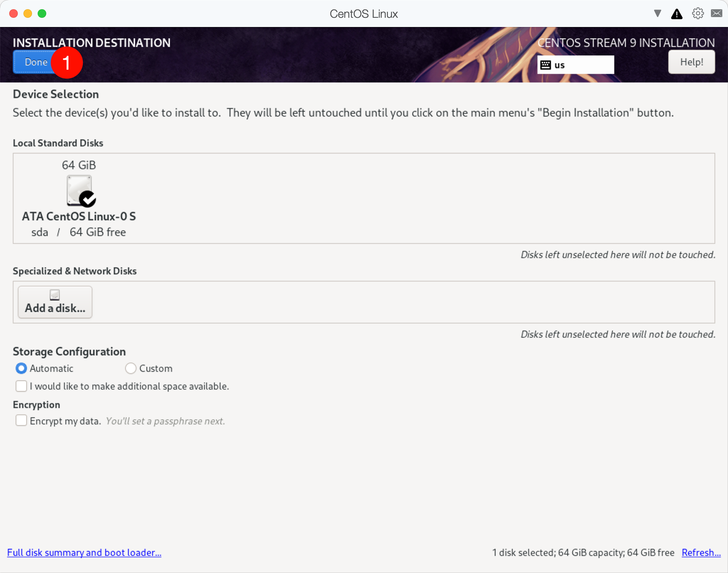The image size is (728, 573).
Task: Click the green maximize window button
Action: click(42, 14)
